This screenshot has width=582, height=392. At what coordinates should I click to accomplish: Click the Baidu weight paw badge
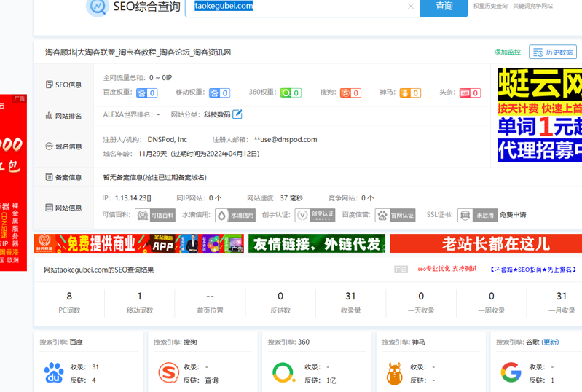[146, 93]
